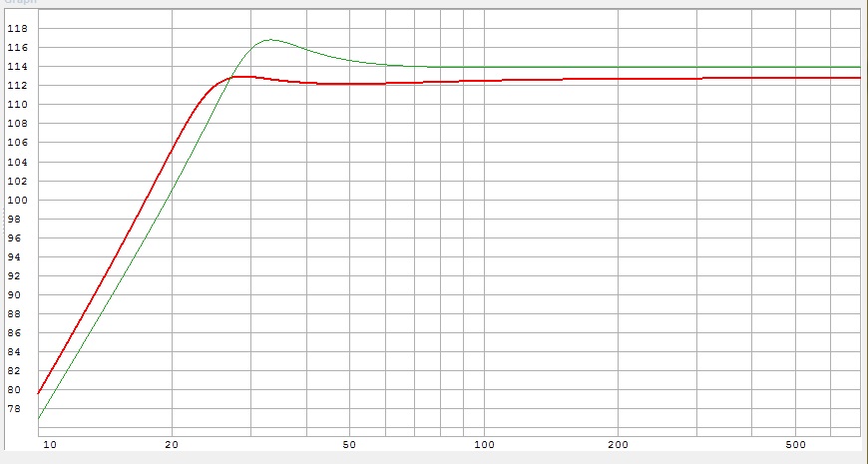This screenshot has width=868, height=464.
Task: Click the 500 label on the frequency axis
Action: [795, 445]
